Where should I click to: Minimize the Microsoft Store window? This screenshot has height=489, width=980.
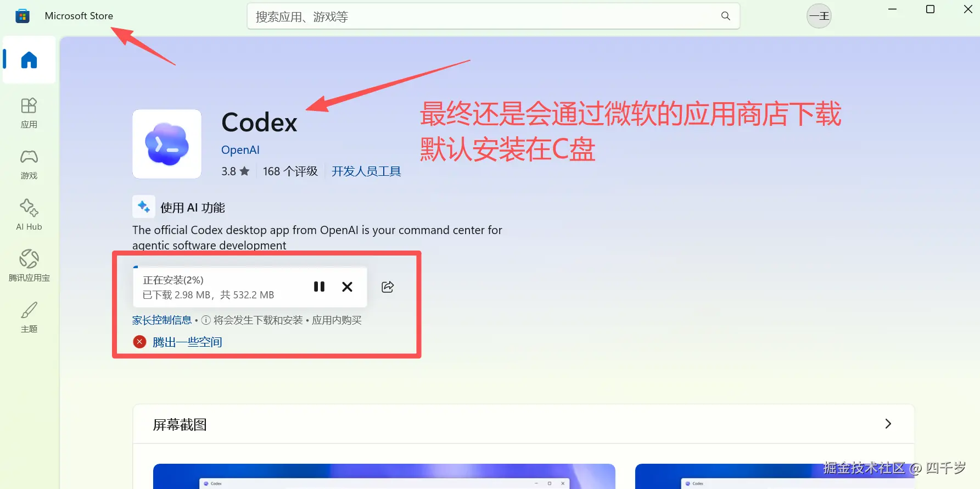click(x=892, y=9)
